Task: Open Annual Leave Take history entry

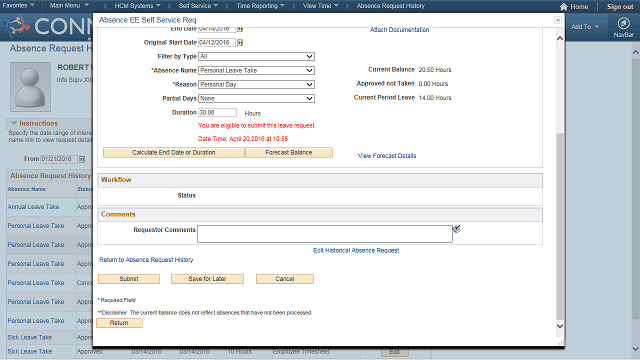Action: 33,207
